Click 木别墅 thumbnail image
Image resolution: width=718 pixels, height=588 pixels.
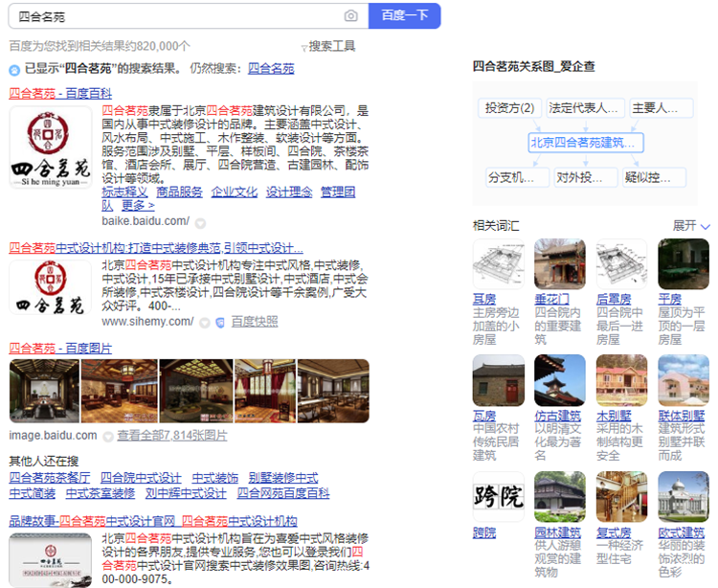coord(622,380)
